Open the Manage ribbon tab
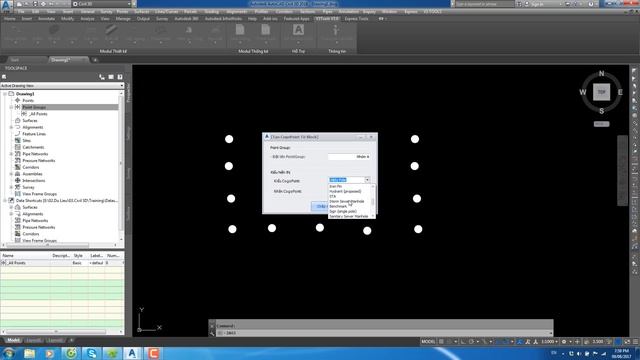 pyautogui.click(x=123, y=19)
